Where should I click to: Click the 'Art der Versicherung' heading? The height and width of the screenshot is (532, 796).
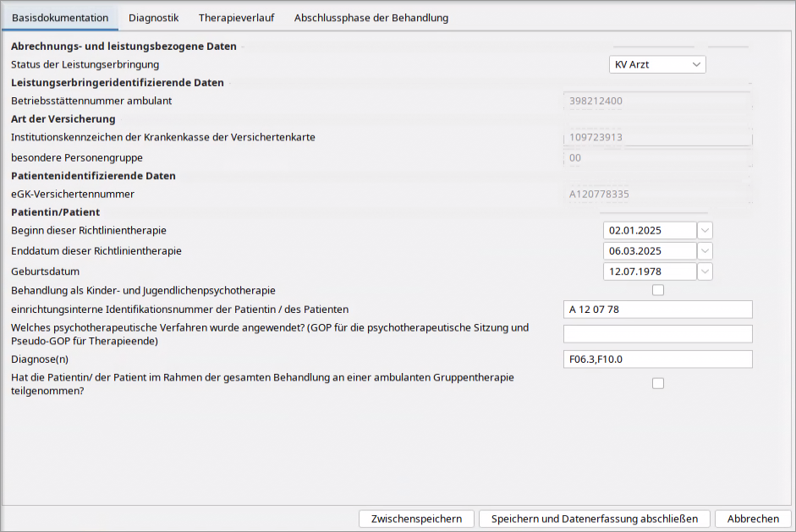coord(63,118)
